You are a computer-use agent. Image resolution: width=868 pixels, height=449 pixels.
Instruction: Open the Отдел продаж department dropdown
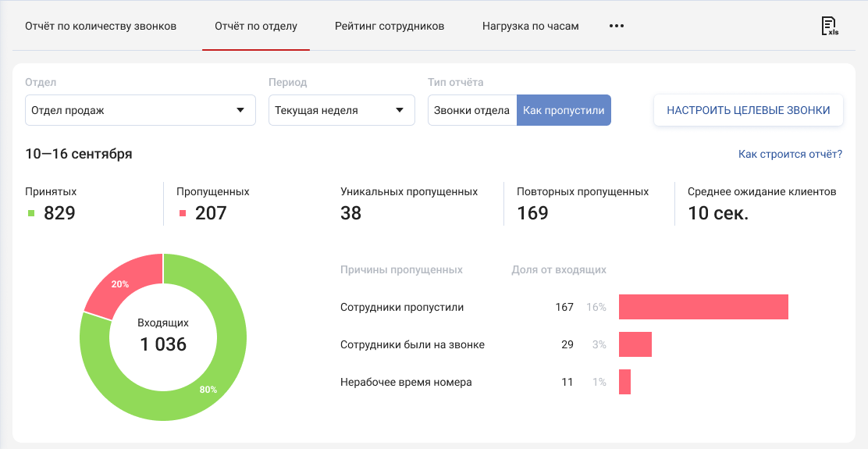click(141, 110)
